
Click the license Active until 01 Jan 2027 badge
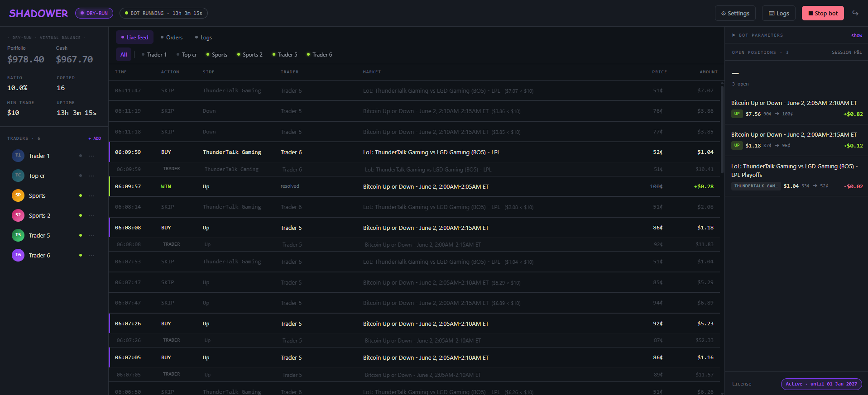pyautogui.click(x=821, y=384)
